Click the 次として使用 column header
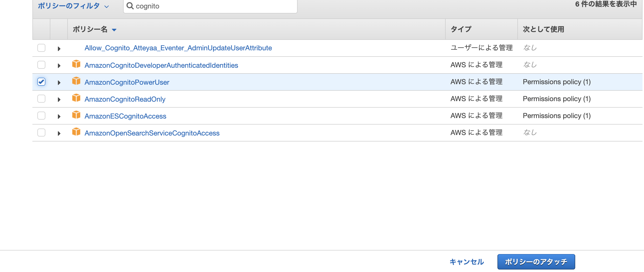The image size is (644, 272). [543, 29]
